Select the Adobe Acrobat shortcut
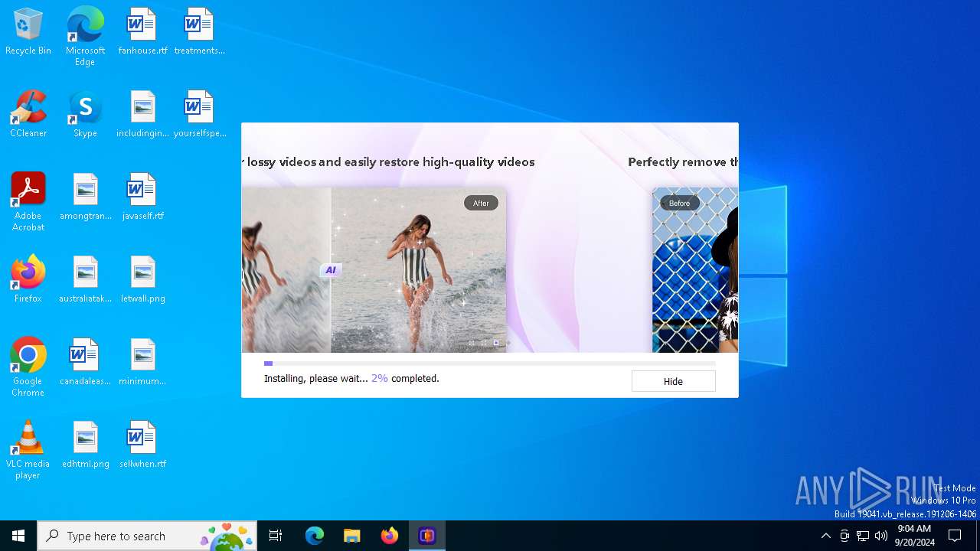 (x=28, y=202)
